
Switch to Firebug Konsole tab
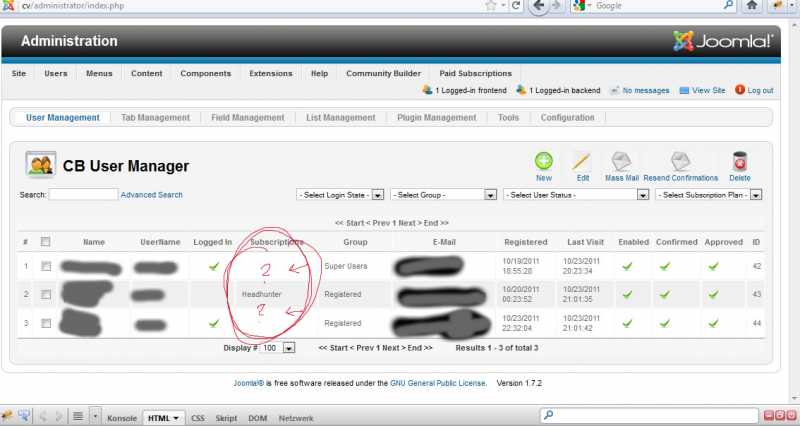click(x=121, y=418)
